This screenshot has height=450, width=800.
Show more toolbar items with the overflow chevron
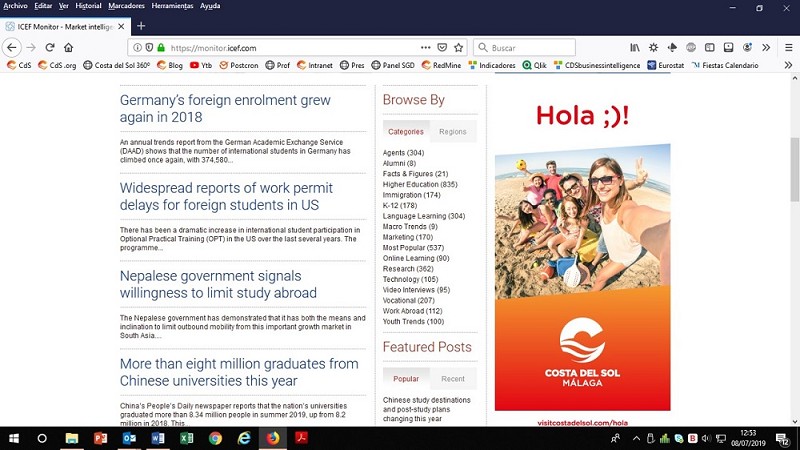(x=765, y=47)
